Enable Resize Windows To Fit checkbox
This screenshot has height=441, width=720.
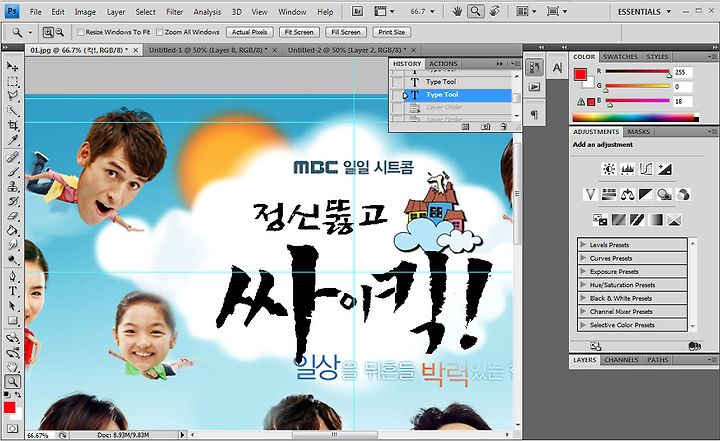80,32
